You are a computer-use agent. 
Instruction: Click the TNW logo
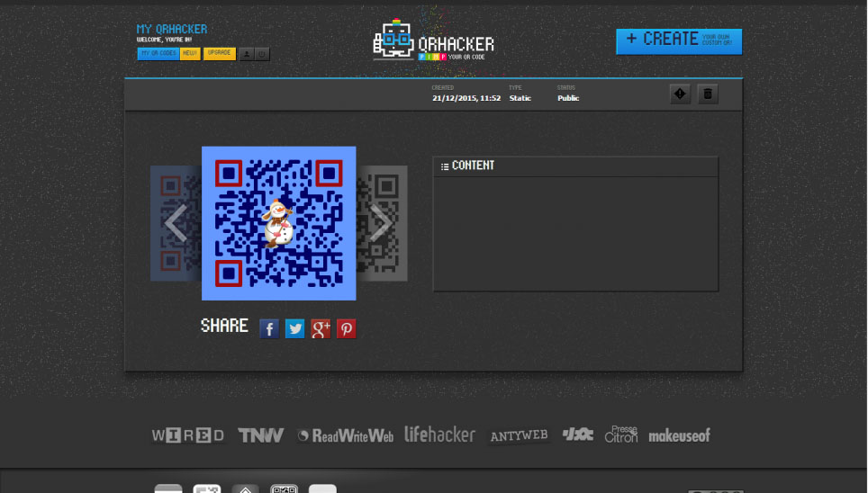pos(261,435)
